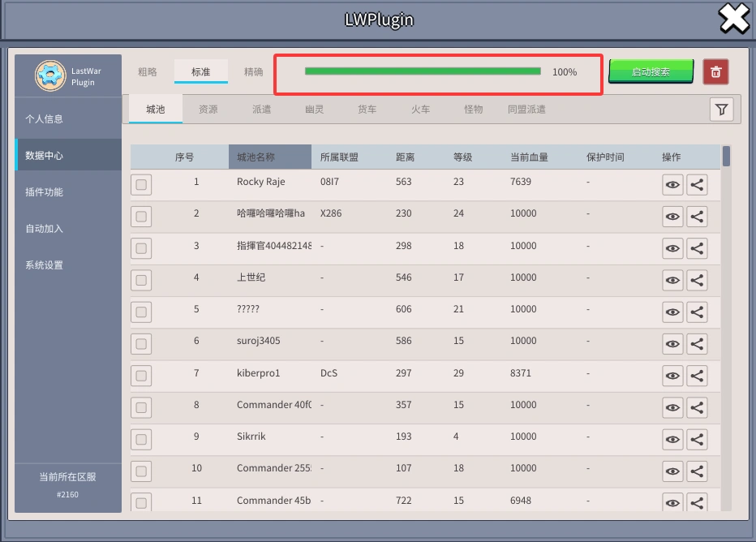Image resolution: width=756 pixels, height=542 pixels.
Task: Click the red trash delete button
Action: click(x=715, y=72)
